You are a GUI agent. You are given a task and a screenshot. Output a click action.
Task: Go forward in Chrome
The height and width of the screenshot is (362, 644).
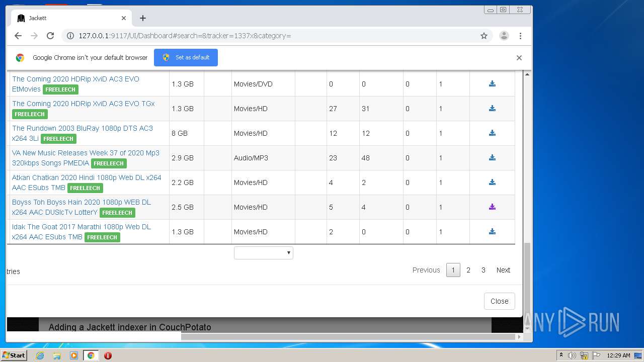(34, 36)
